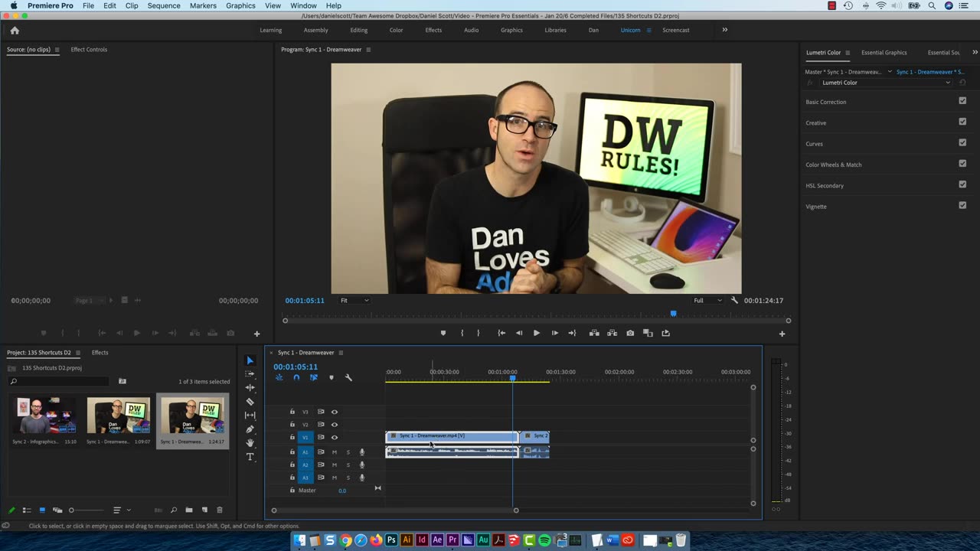Toggle HSL Secondary checkbox

pyautogui.click(x=962, y=184)
